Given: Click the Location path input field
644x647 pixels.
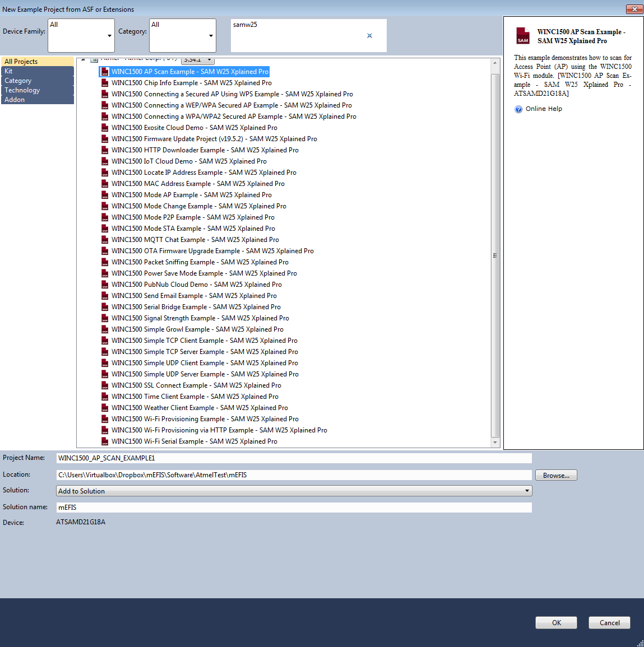Looking at the screenshot, I should coord(294,475).
